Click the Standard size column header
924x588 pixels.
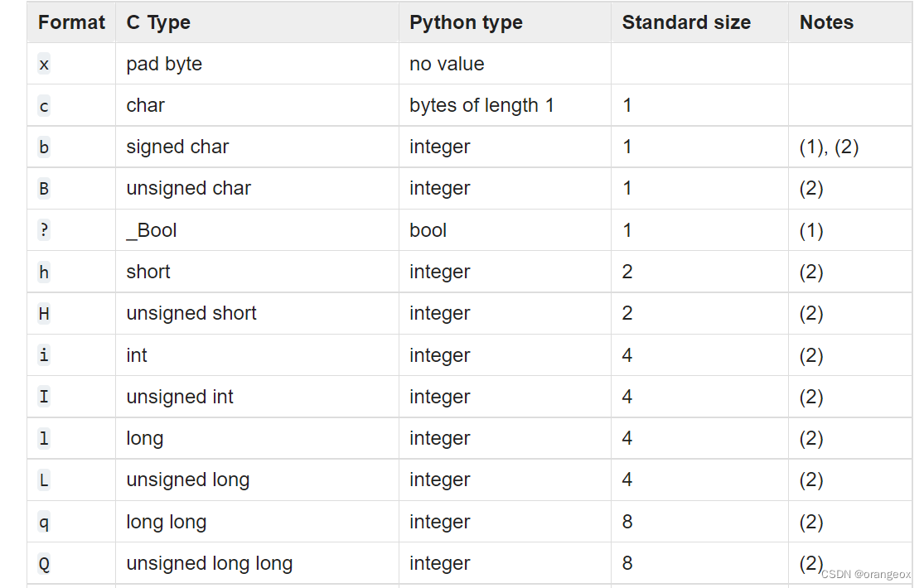click(686, 22)
